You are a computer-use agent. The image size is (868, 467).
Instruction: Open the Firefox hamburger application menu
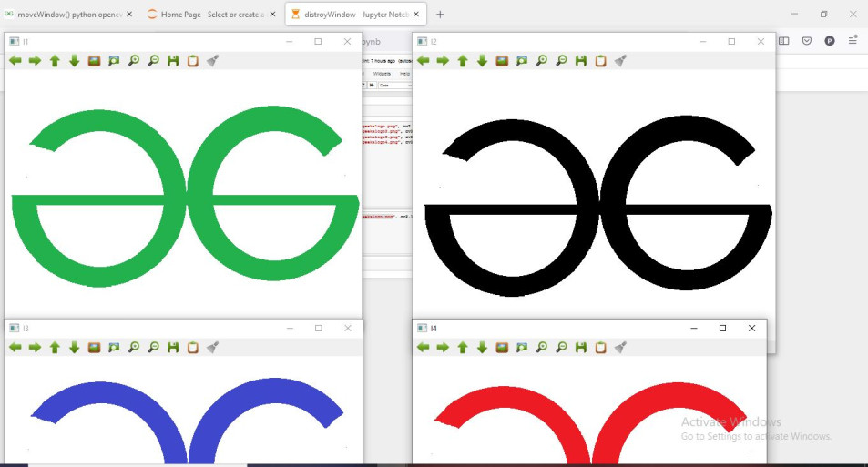[x=853, y=40]
